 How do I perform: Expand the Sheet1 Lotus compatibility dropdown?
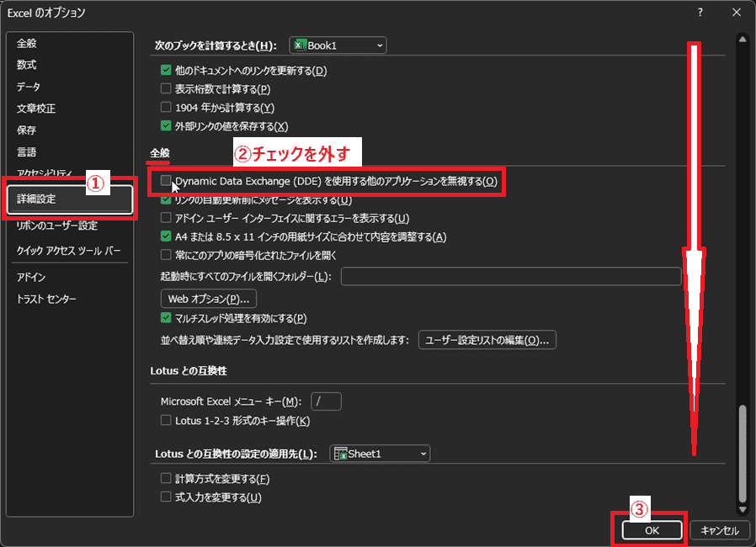380,454
